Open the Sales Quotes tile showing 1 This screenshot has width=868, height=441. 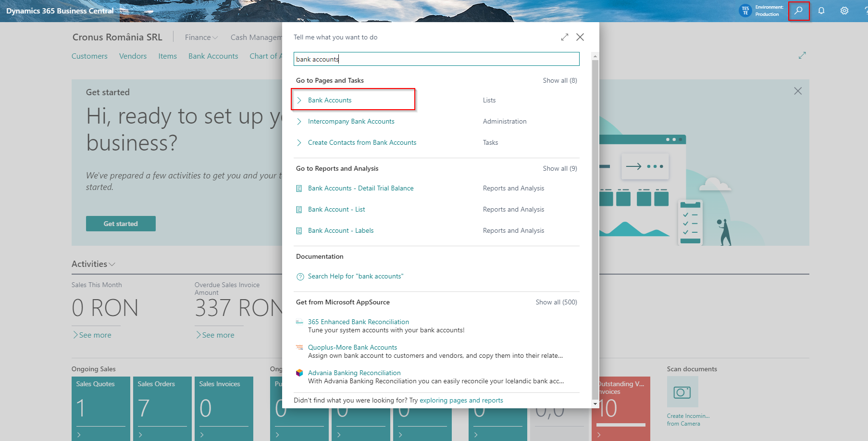point(101,409)
